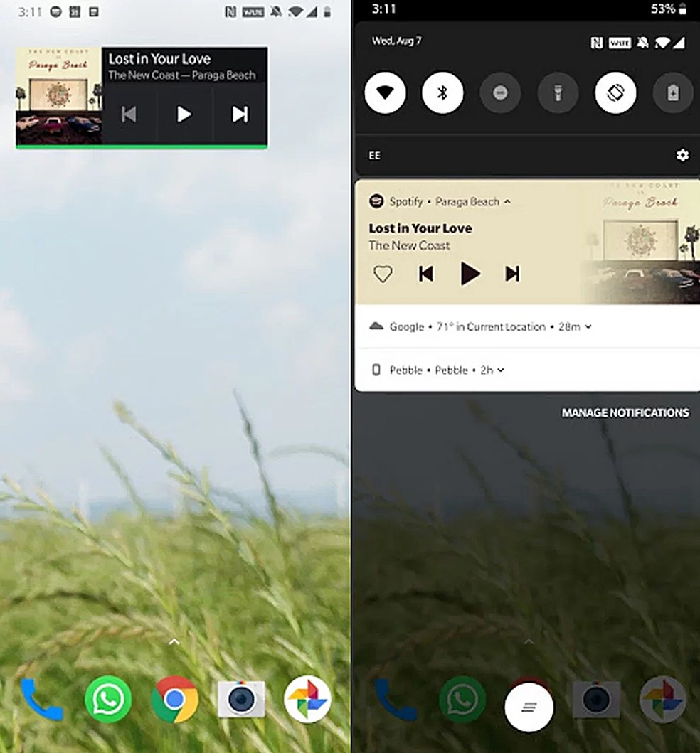
Task: Open the Phone app in dock
Action: click(42, 699)
